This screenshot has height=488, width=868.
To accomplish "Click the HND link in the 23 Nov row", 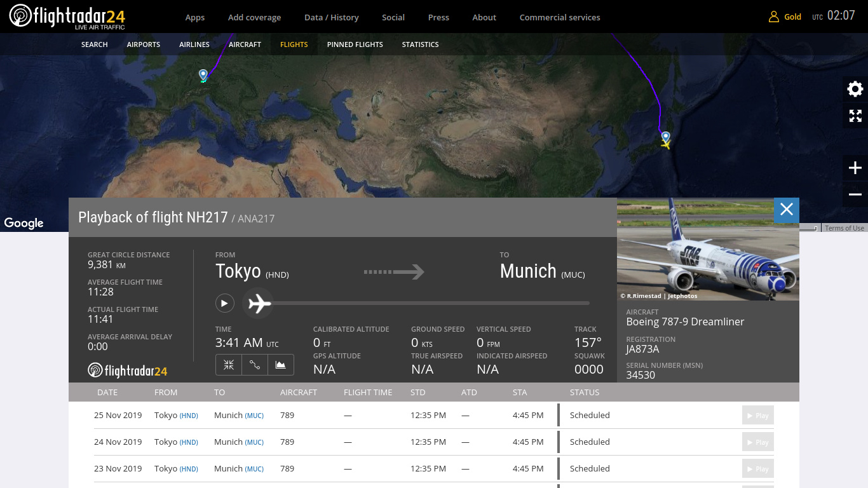I will click(x=189, y=469).
